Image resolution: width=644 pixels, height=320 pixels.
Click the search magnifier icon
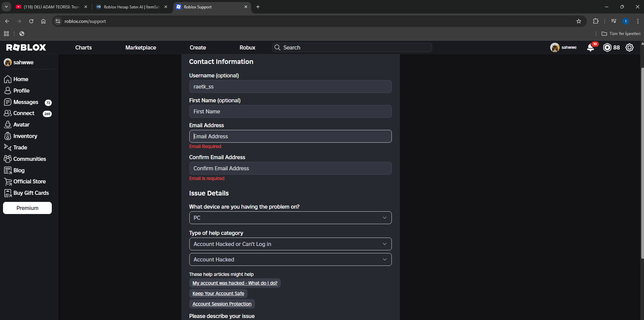click(277, 47)
